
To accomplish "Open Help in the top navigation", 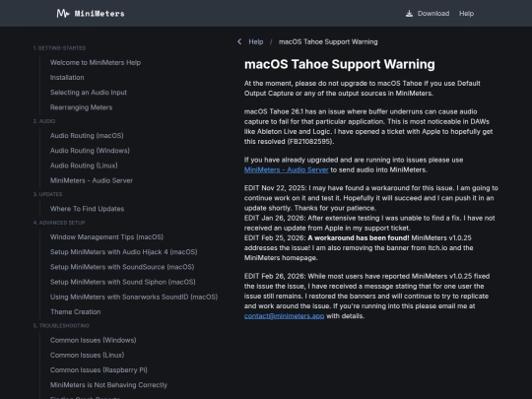I will pos(467,14).
